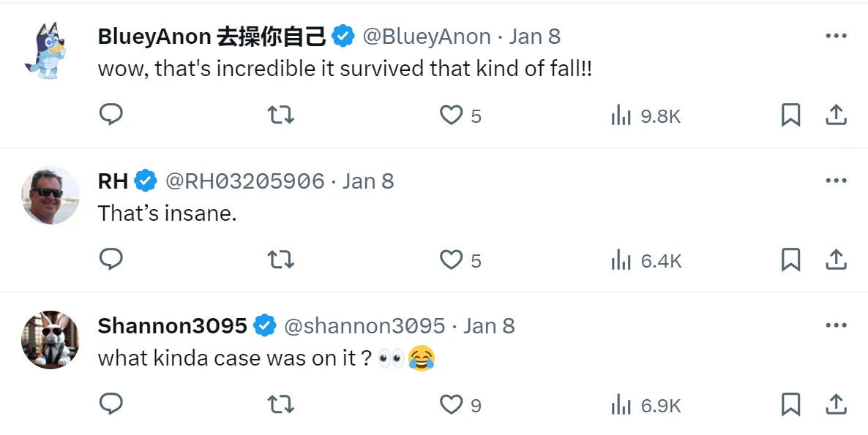Share BlueyAnon's tweet
868x435 pixels.
click(836, 115)
